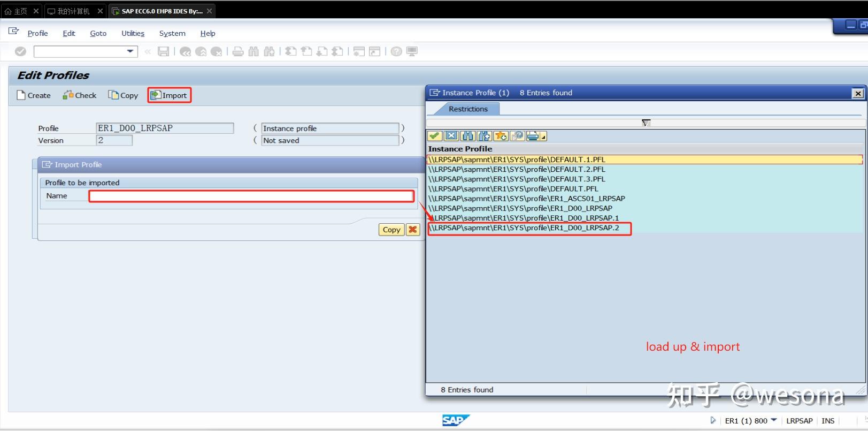The width and height of the screenshot is (868, 431).
Task: Click the First Page navigation icon
Action: (x=290, y=51)
